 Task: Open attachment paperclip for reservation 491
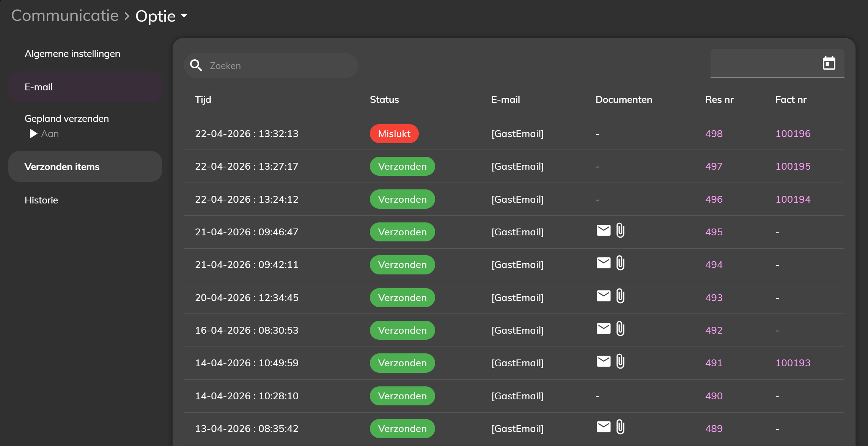pos(620,361)
